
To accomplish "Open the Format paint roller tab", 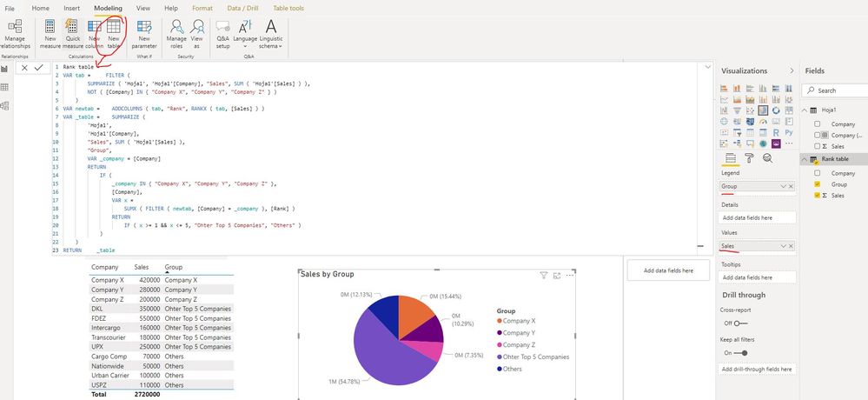I will (x=749, y=158).
